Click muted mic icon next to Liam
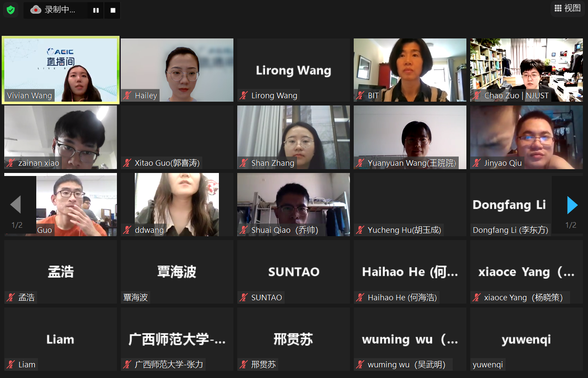The width and height of the screenshot is (588, 378). tap(11, 364)
